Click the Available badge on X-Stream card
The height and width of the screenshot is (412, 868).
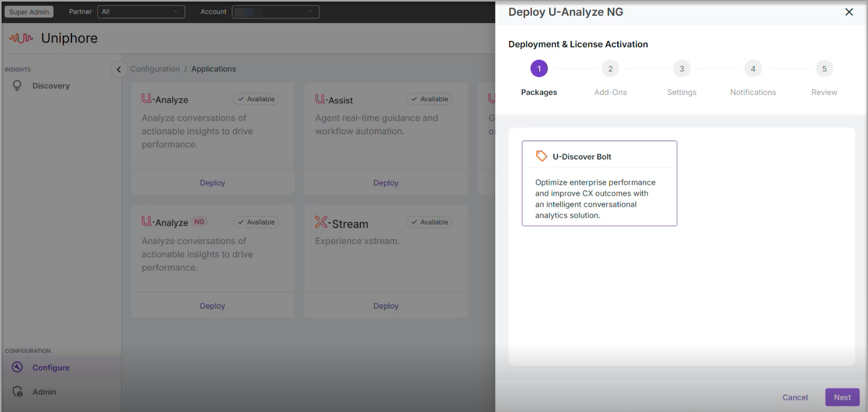tap(430, 222)
